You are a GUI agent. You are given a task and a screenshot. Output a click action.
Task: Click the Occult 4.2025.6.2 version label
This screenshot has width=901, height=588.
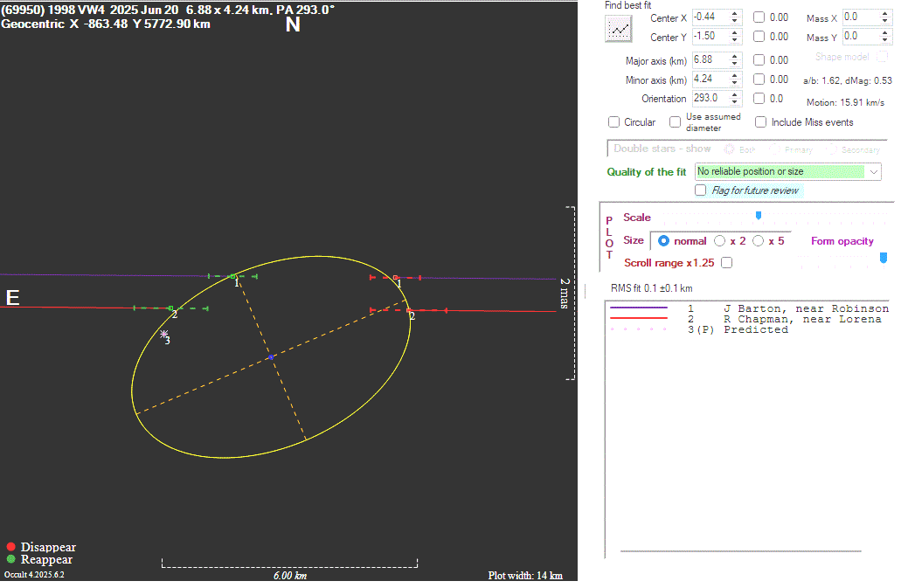34,575
